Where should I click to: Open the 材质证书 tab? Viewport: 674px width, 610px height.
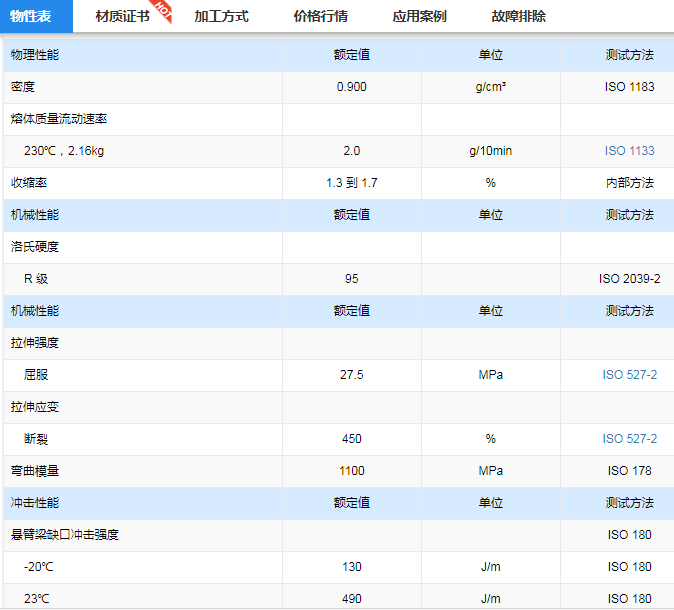tap(122, 17)
